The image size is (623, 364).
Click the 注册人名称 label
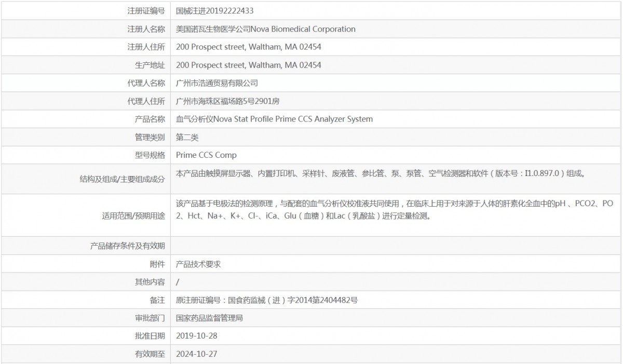[146, 29]
